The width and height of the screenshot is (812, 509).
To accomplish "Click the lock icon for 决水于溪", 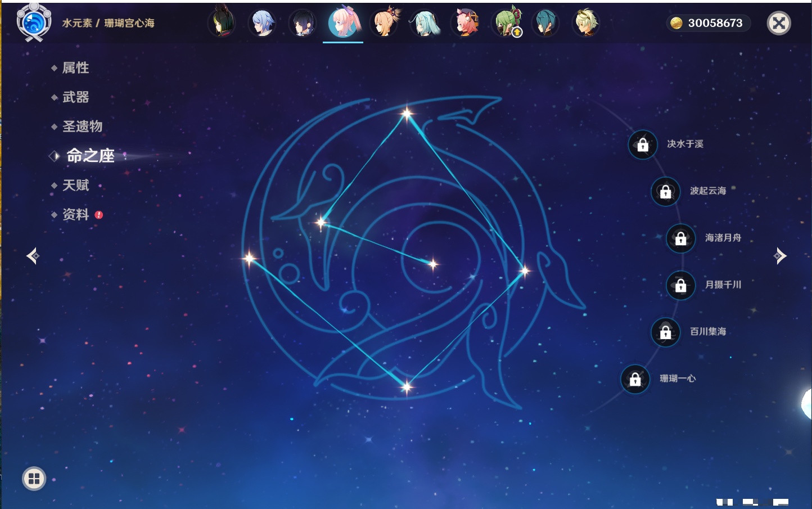I will point(643,145).
